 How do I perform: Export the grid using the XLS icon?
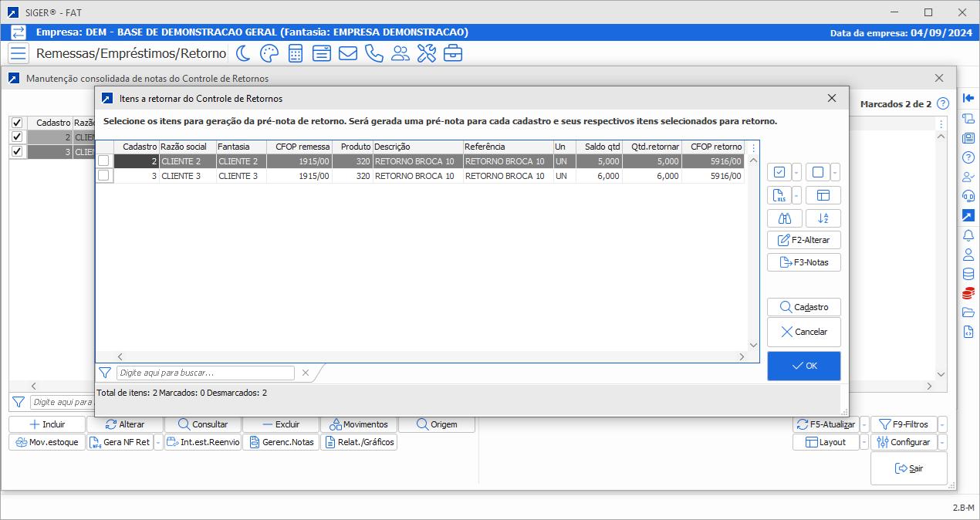tap(778, 195)
